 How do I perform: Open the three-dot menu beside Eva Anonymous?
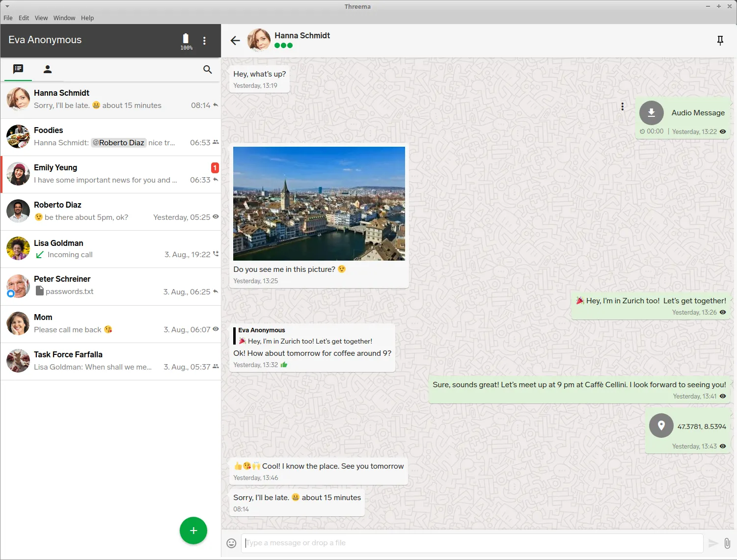(204, 41)
